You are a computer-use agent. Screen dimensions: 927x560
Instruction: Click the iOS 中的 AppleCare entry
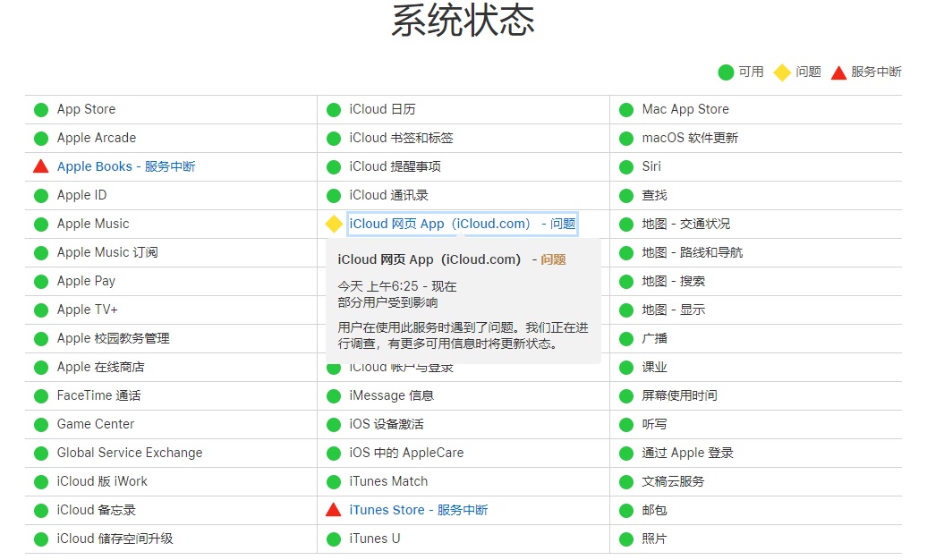click(x=406, y=453)
